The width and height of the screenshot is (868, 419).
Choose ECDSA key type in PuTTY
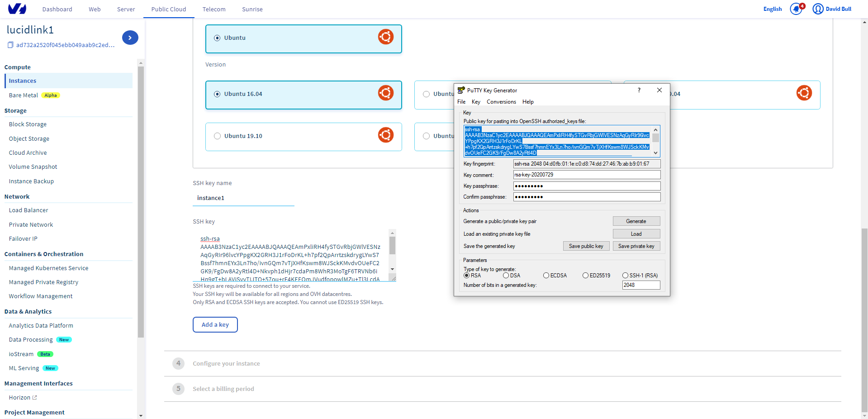click(x=546, y=276)
